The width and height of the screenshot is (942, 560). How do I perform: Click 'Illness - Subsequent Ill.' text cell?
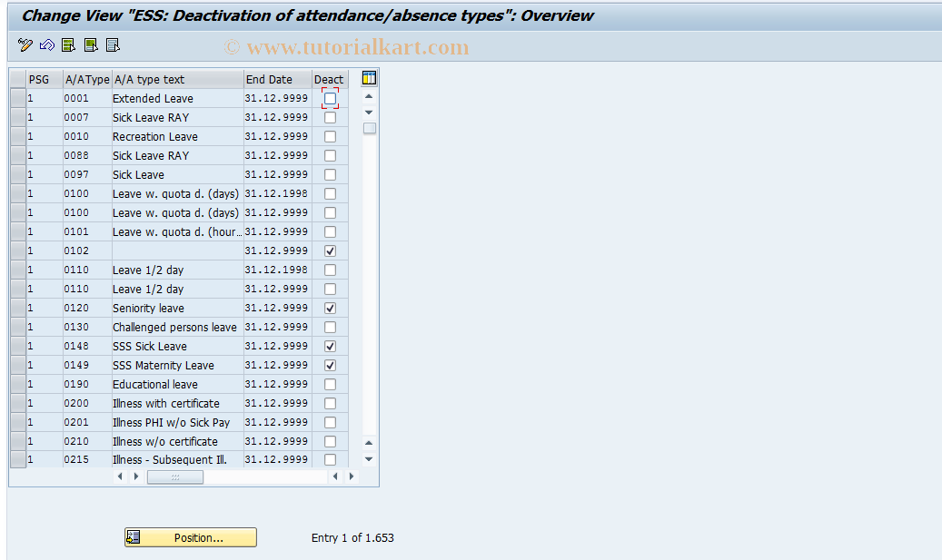[x=178, y=460]
